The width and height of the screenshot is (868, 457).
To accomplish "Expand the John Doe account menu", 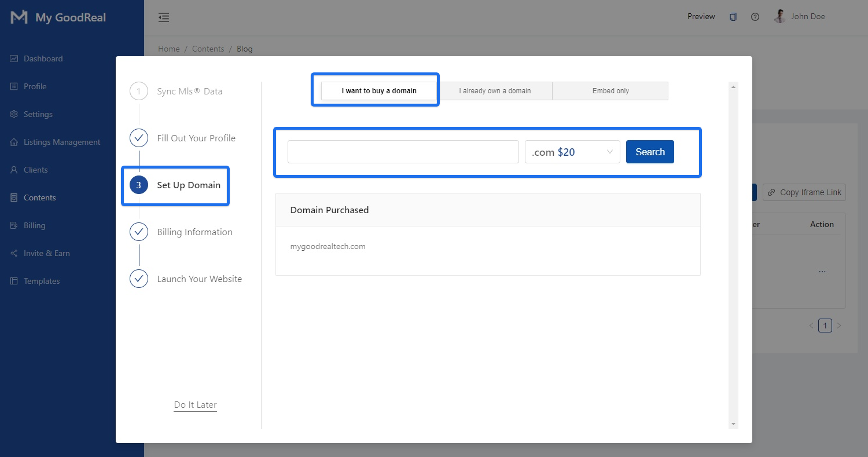I will click(800, 16).
